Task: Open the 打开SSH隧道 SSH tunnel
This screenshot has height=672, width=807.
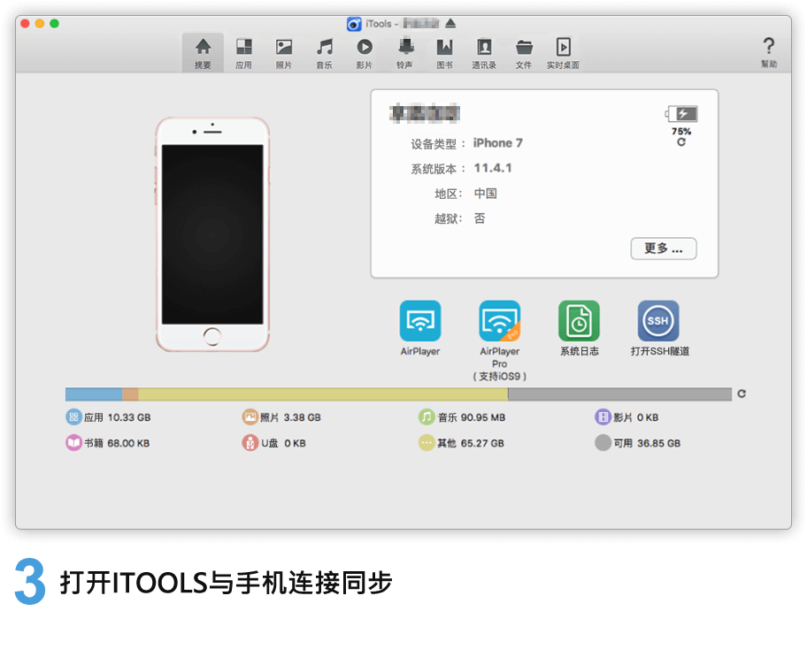Action: click(x=658, y=321)
